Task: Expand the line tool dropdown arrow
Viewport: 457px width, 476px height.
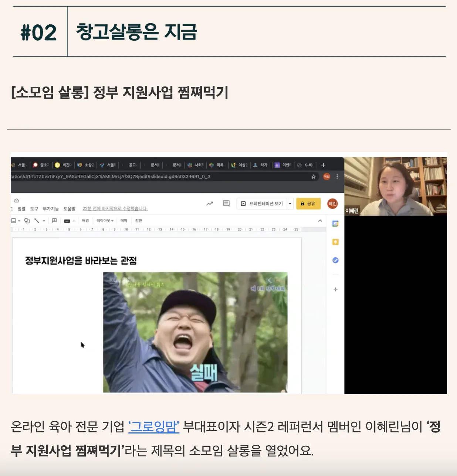Action: pos(44,221)
